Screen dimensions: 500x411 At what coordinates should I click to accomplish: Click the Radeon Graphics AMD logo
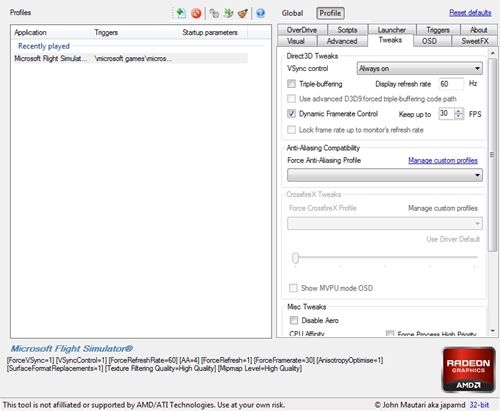coord(468,369)
